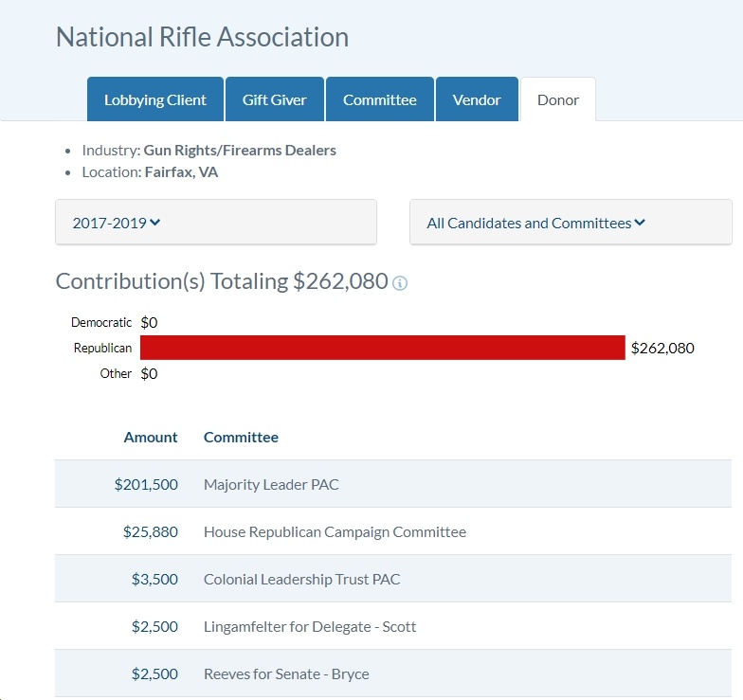Click the National Rifle Association heading
The width and height of the screenshot is (743, 700).
[x=203, y=37]
